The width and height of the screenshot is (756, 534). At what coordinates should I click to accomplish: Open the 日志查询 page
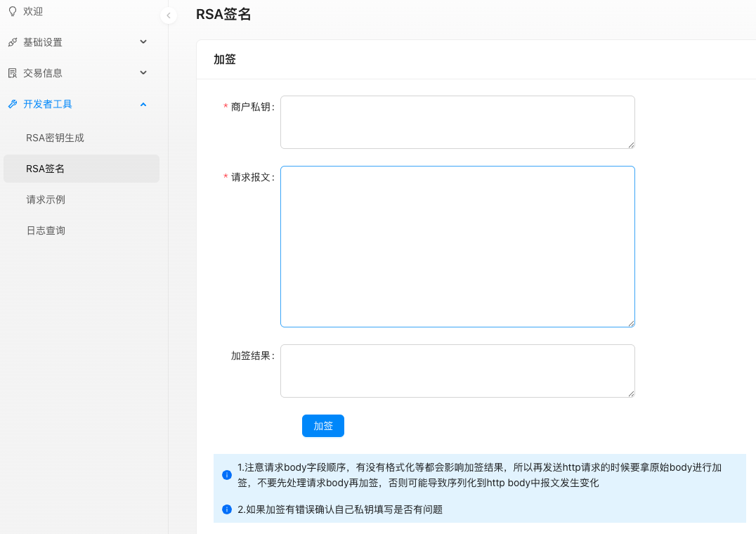point(46,230)
